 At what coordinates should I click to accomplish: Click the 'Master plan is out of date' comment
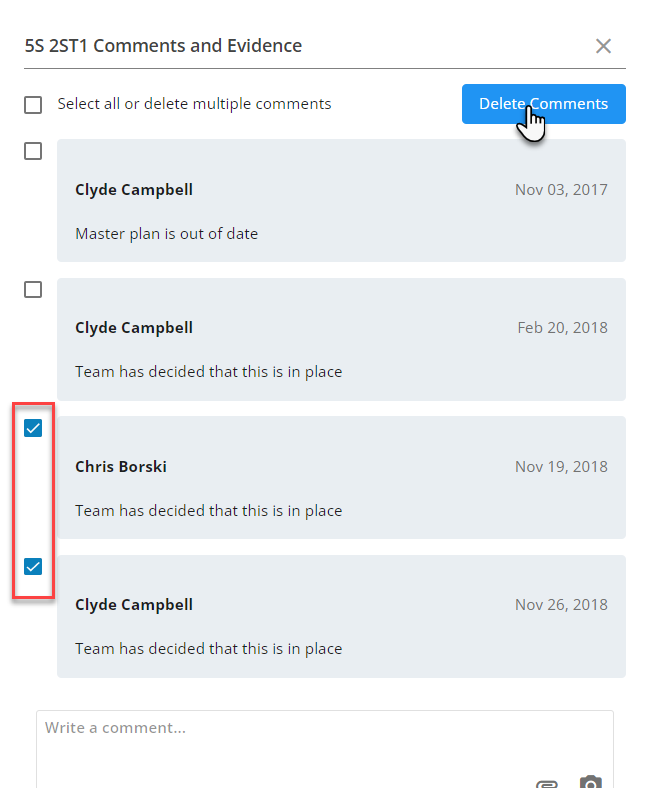point(166,234)
